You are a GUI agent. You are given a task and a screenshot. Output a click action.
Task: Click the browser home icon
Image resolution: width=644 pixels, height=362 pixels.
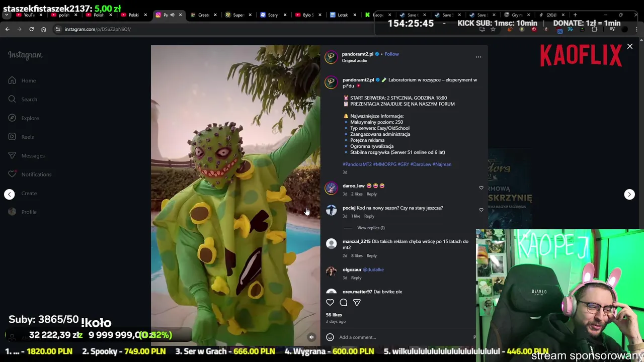(x=43, y=29)
